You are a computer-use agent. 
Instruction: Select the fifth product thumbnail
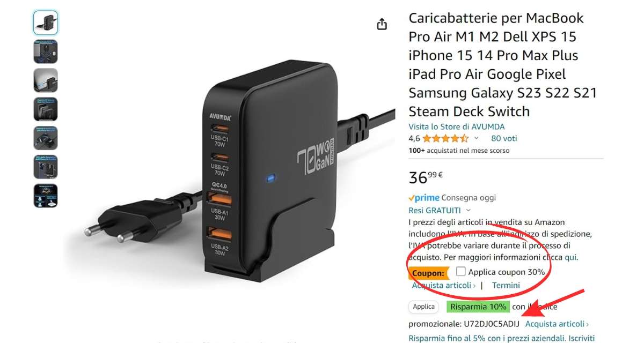coord(46,138)
